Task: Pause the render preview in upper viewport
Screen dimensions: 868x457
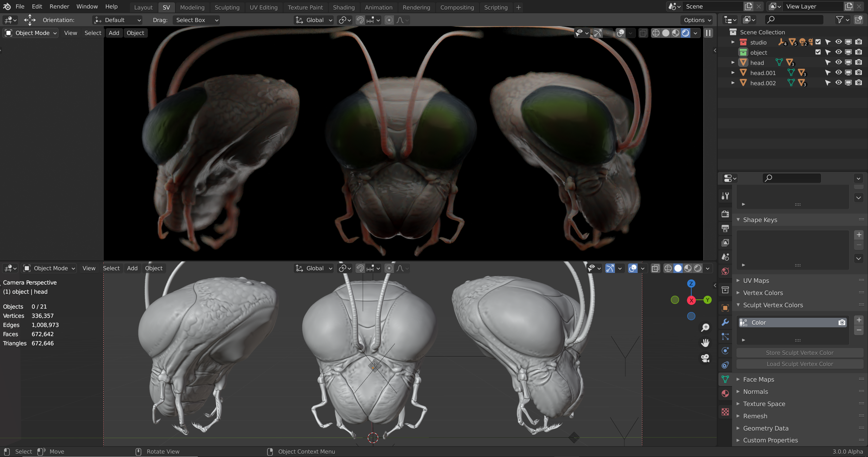Action: click(x=708, y=33)
